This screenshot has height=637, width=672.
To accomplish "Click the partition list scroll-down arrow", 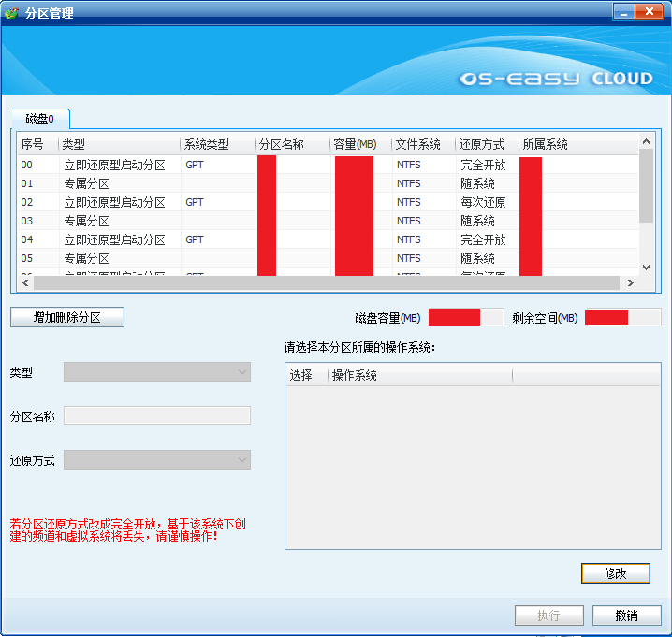I will tap(646, 267).
